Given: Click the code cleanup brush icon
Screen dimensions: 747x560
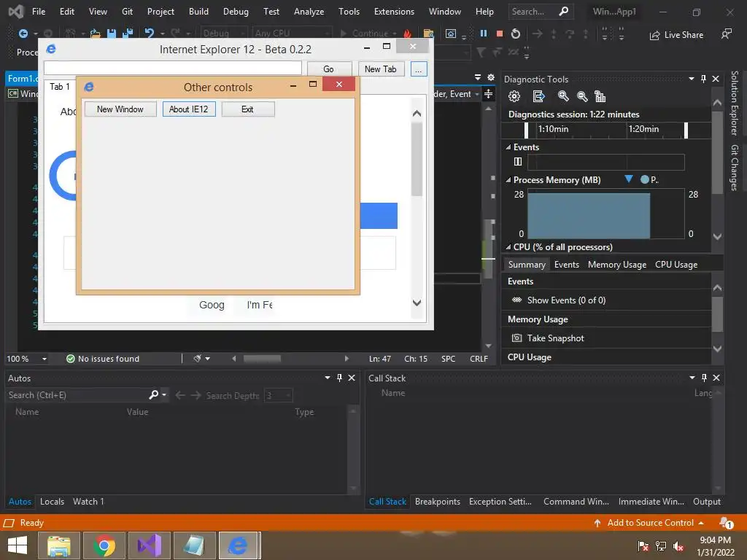Looking at the screenshot, I should click(x=197, y=359).
